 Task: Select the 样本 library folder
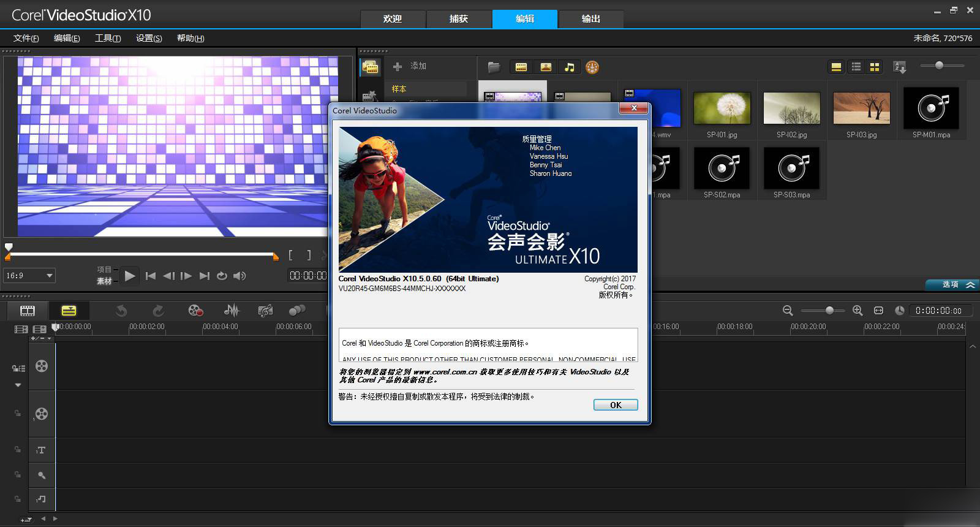point(426,89)
